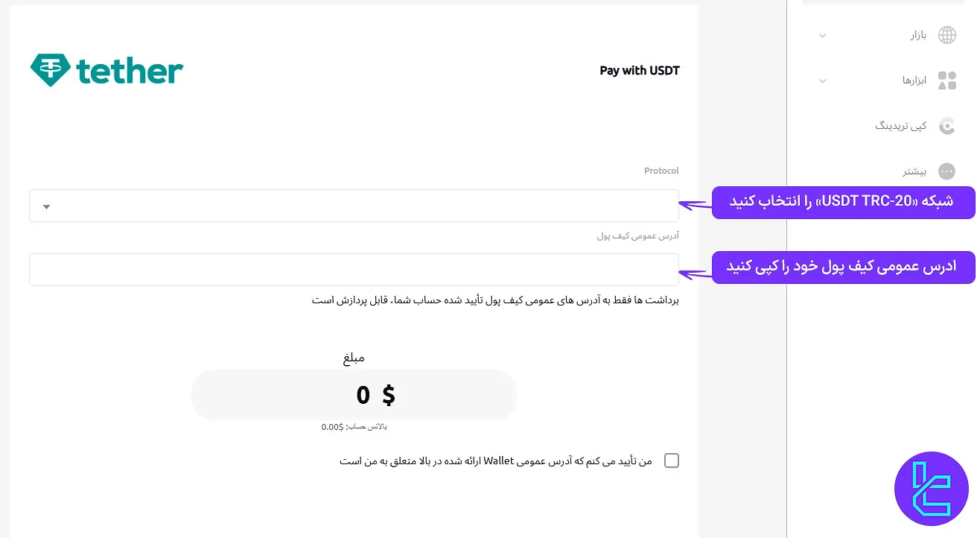Open the Protocol dropdown
The width and height of the screenshot is (980, 538).
[354, 206]
